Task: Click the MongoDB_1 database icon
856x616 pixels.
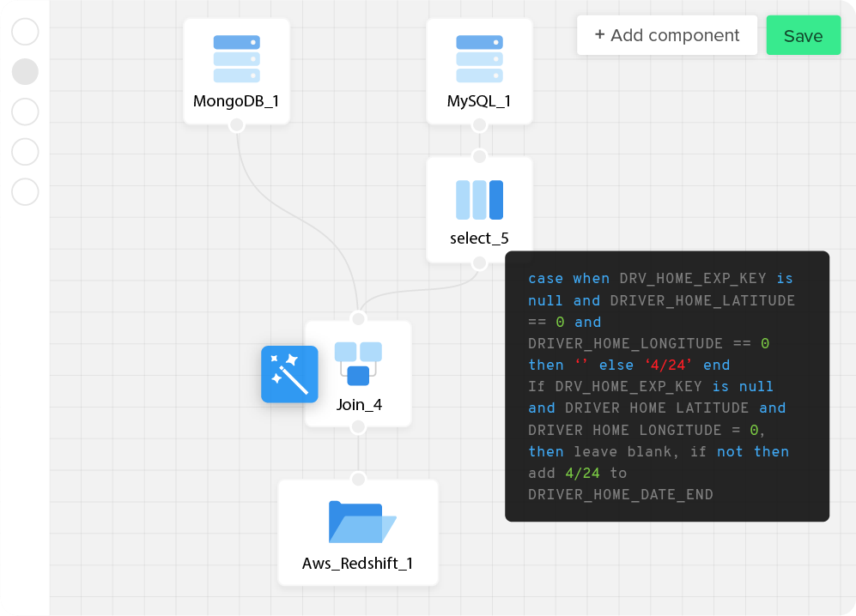Action: tap(236, 58)
